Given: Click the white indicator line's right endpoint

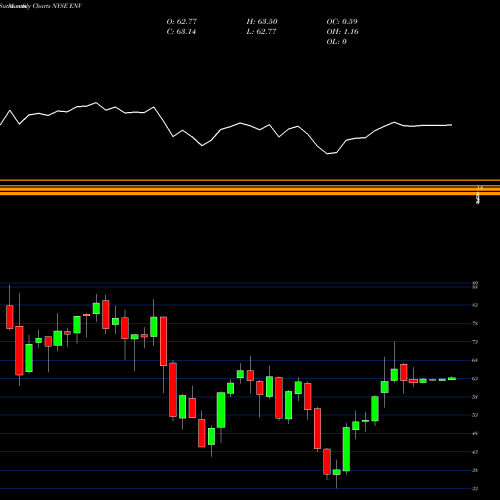Looking at the screenshot, I should pos(452,125).
